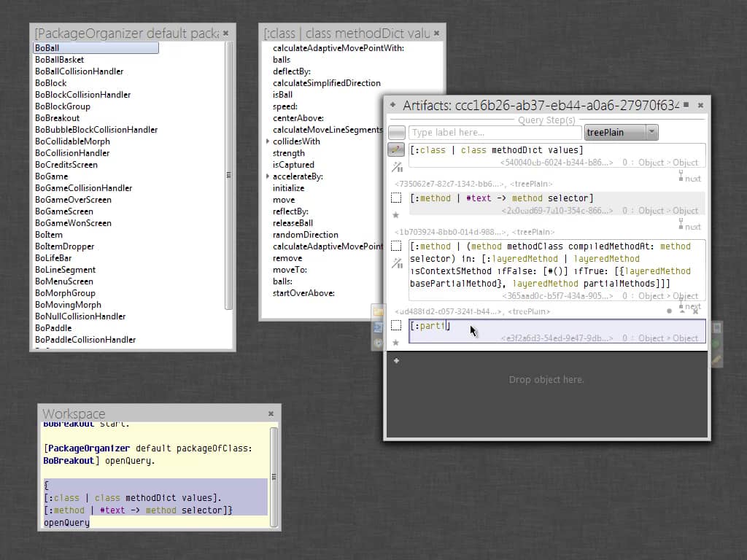Screen dimensions: 747x560
Task: Click the 'Type label here...' input field
Action: (x=495, y=132)
